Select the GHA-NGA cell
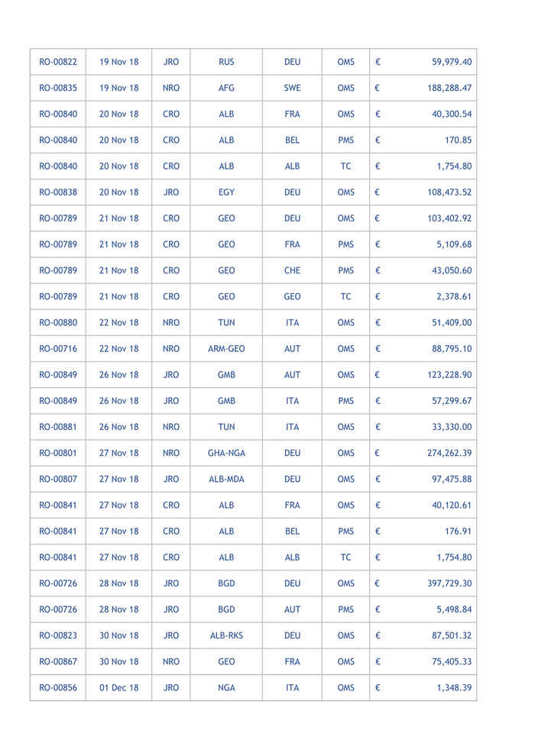 point(226,453)
